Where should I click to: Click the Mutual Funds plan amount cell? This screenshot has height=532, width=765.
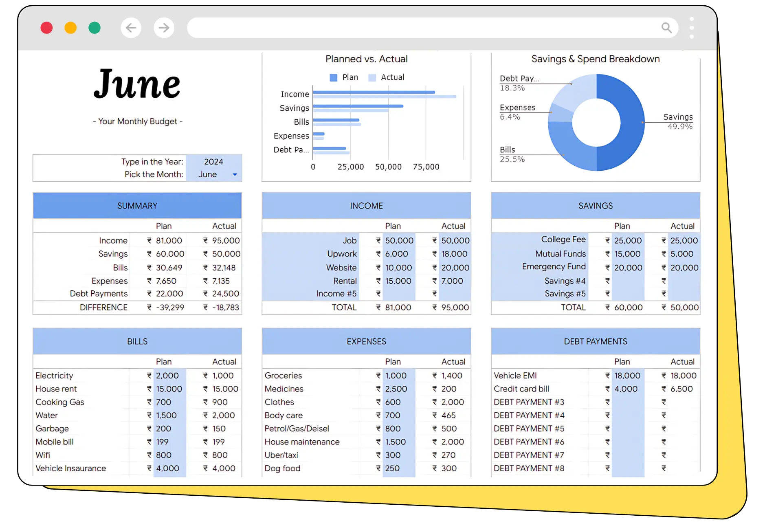627,254
